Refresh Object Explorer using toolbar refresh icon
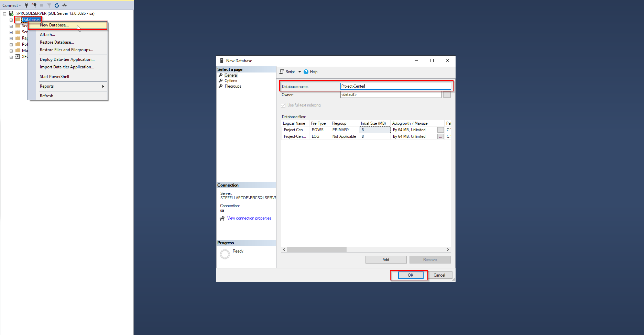The height and width of the screenshot is (335, 644). coord(57,5)
